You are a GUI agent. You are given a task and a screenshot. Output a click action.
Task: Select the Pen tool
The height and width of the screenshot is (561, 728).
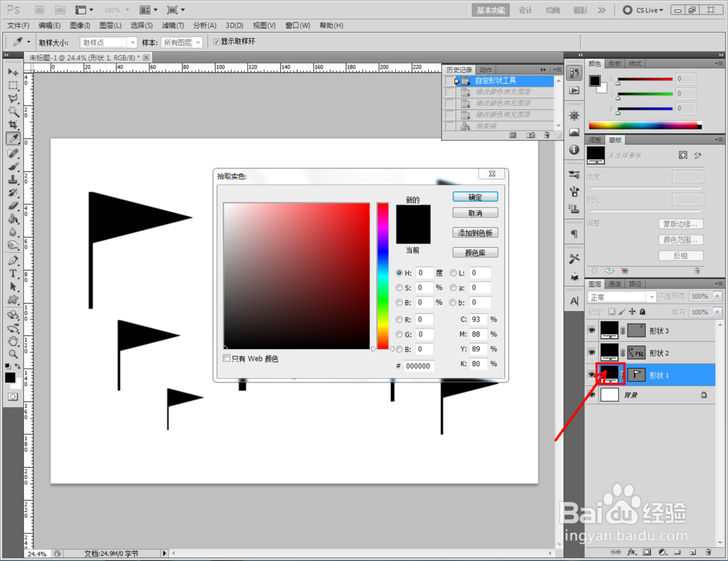click(x=13, y=260)
